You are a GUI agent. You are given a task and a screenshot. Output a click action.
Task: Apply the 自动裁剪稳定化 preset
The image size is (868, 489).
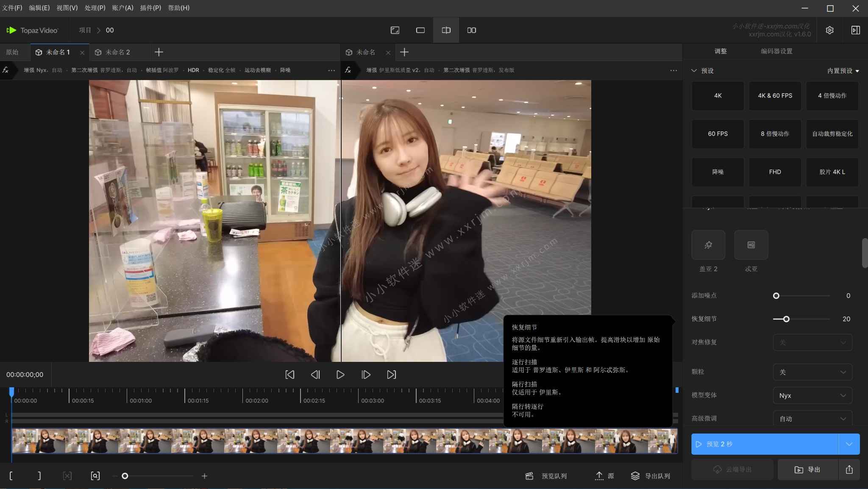click(832, 134)
